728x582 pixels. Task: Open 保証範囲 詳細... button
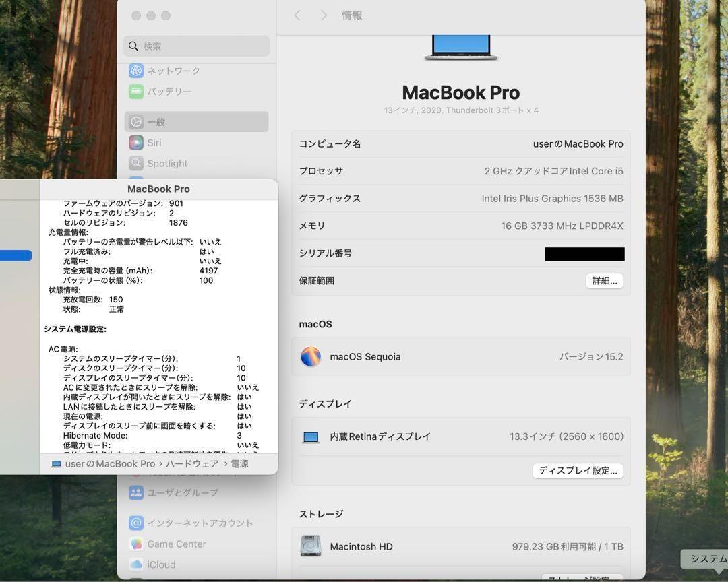point(605,281)
